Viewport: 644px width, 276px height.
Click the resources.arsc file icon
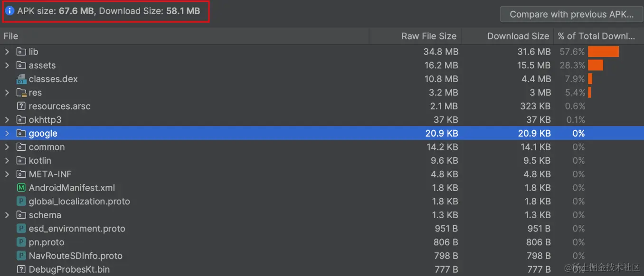(21, 106)
